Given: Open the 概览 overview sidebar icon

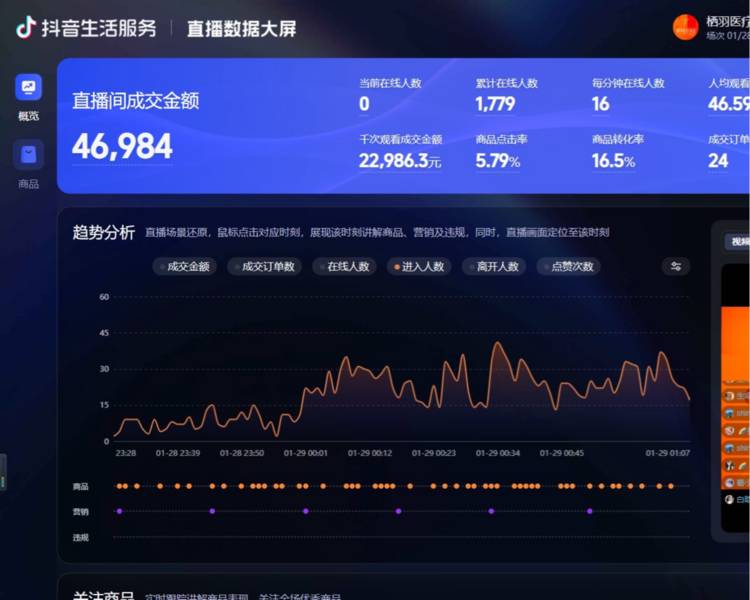Looking at the screenshot, I should click(28, 88).
